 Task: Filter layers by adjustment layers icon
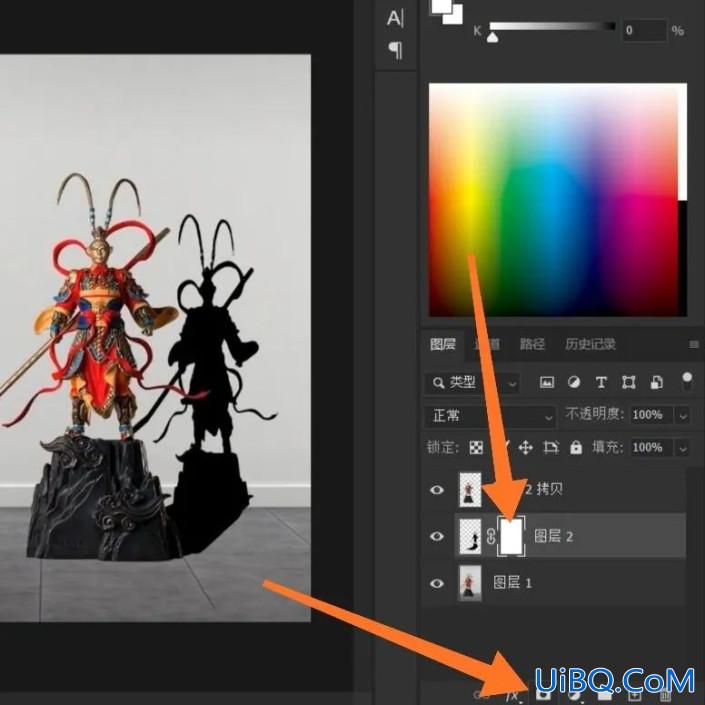[x=573, y=383]
